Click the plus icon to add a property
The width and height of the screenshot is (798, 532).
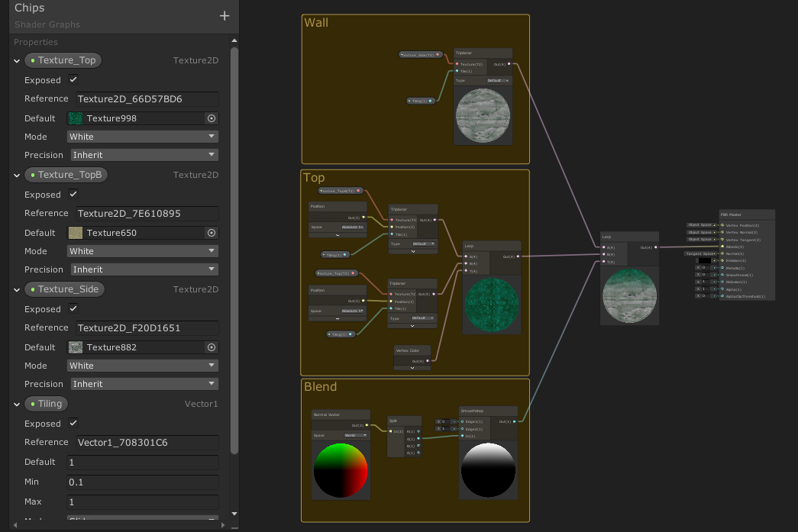(225, 16)
